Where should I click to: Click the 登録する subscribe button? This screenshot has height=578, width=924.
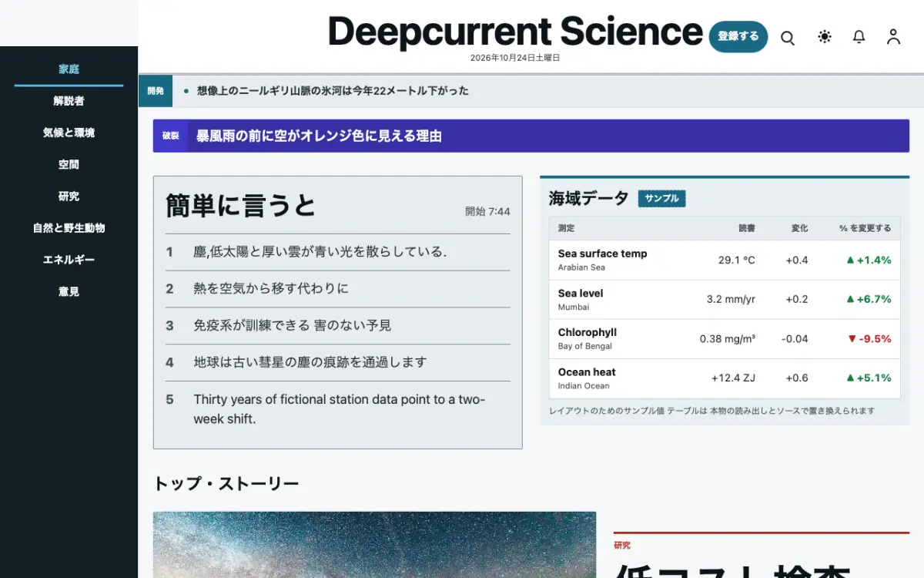(738, 36)
